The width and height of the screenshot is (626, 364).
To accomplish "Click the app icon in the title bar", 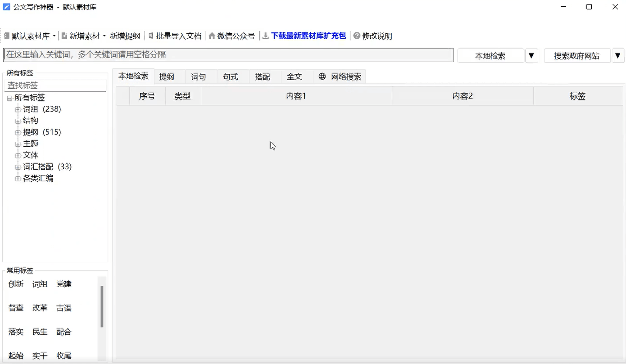I will 7,7.
